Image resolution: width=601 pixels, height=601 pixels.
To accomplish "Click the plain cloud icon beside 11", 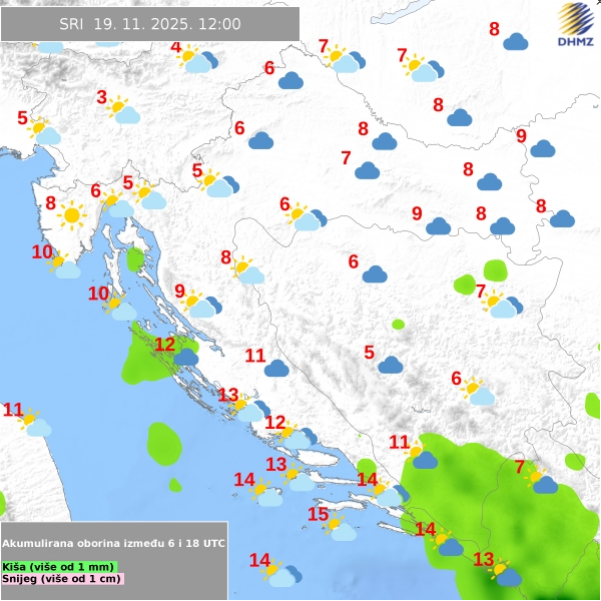I will [x=277, y=368].
